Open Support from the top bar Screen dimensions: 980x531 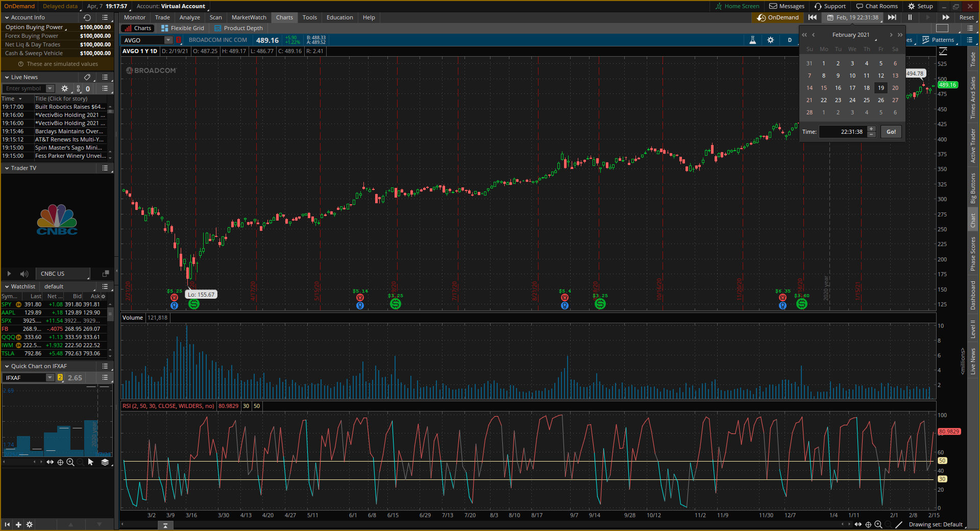[830, 6]
